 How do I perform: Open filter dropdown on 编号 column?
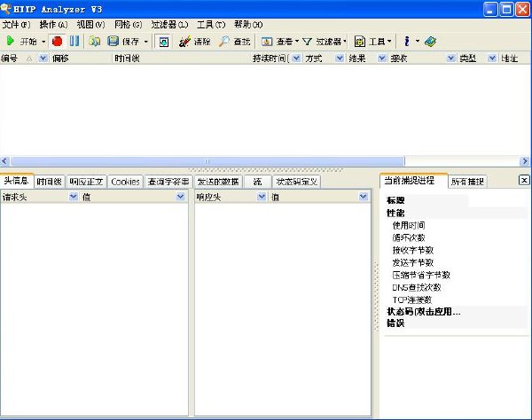pyautogui.click(x=43, y=58)
